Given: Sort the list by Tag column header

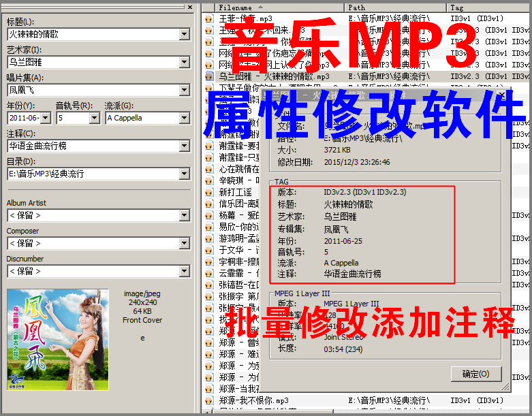Looking at the screenshot, I should pos(488,7).
